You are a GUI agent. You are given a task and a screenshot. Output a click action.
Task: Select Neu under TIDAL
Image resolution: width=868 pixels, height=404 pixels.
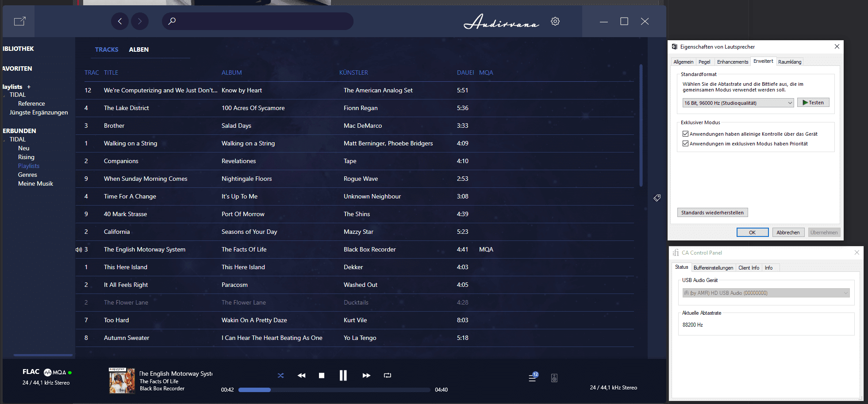pyautogui.click(x=24, y=148)
